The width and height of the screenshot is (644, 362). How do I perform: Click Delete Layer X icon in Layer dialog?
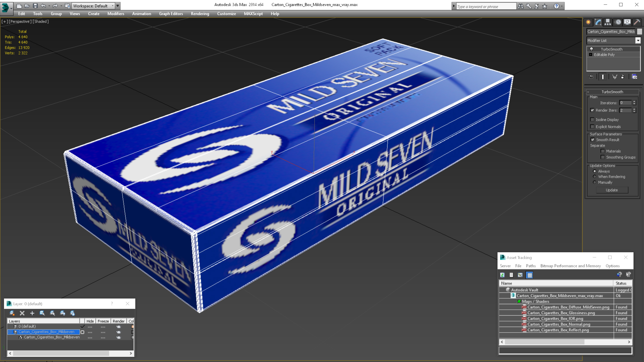pos(22,313)
